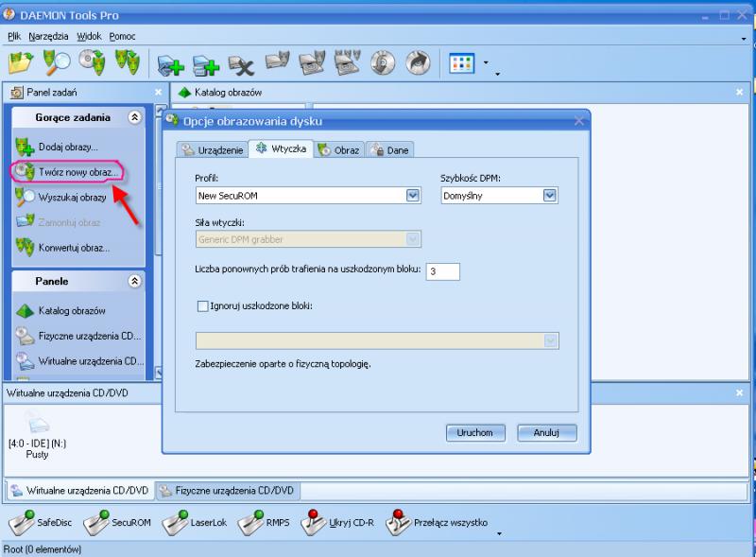Click the Convert image toolbar icon
756x557 pixels.
[128, 62]
